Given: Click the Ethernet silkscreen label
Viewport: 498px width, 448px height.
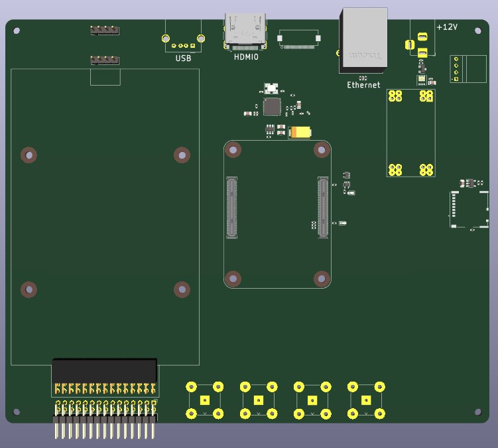Looking at the screenshot, I should click(363, 85).
